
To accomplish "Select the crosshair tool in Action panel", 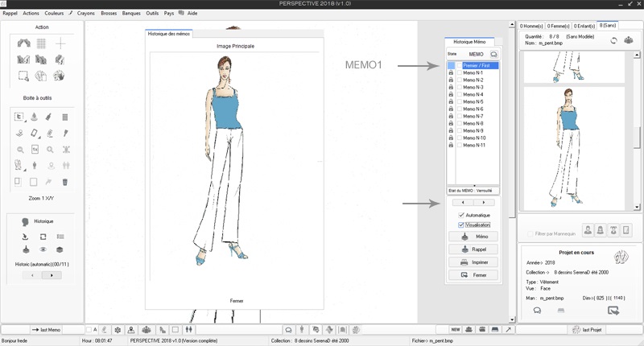I will pos(61,43).
